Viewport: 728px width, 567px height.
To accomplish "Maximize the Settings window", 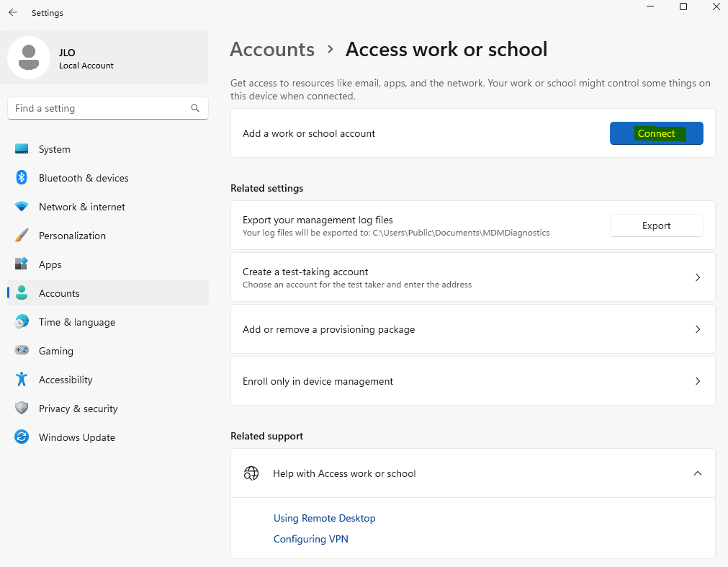I will coord(683,6).
